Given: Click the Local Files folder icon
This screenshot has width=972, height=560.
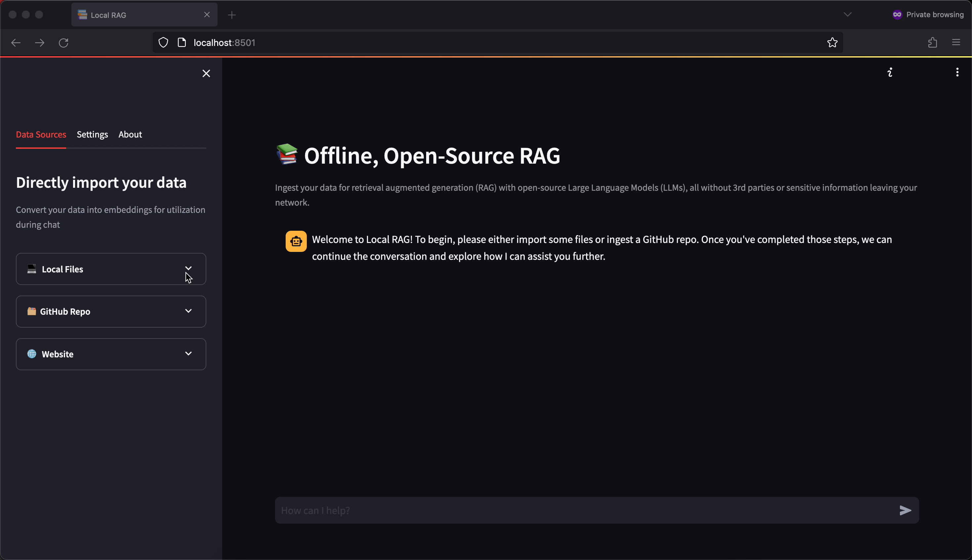Looking at the screenshot, I should point(31,268).
